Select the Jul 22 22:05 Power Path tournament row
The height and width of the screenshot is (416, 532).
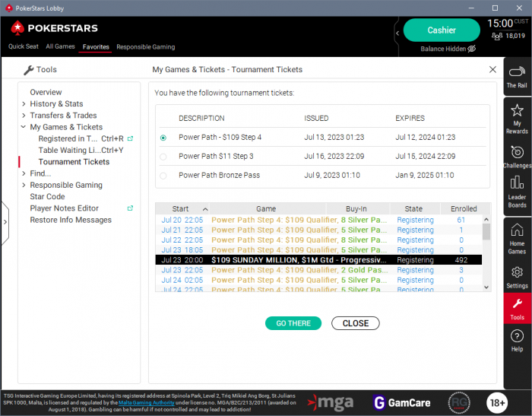click(x=318, y=240)
